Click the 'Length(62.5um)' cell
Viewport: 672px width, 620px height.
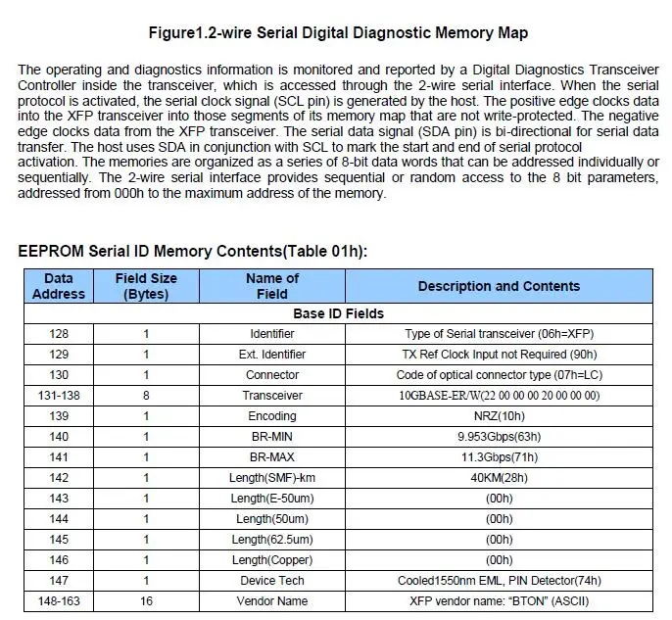(x=272, y=540)
